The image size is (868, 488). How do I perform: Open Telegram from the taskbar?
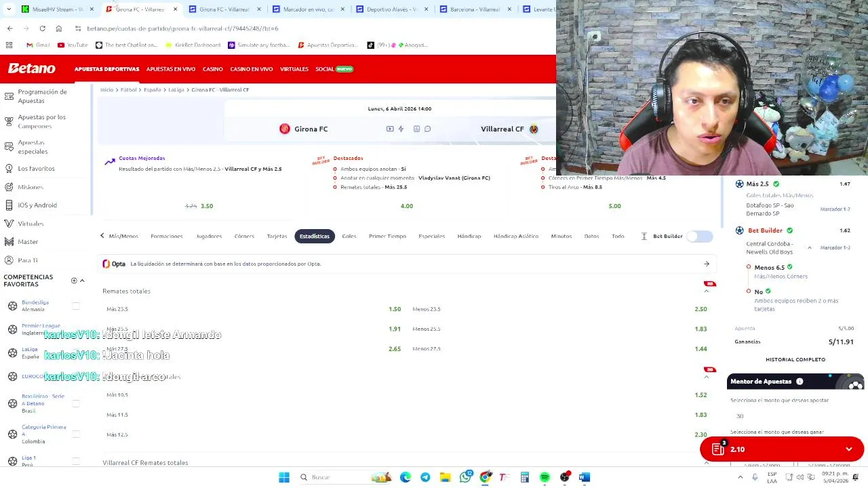[x=425, y=477]
